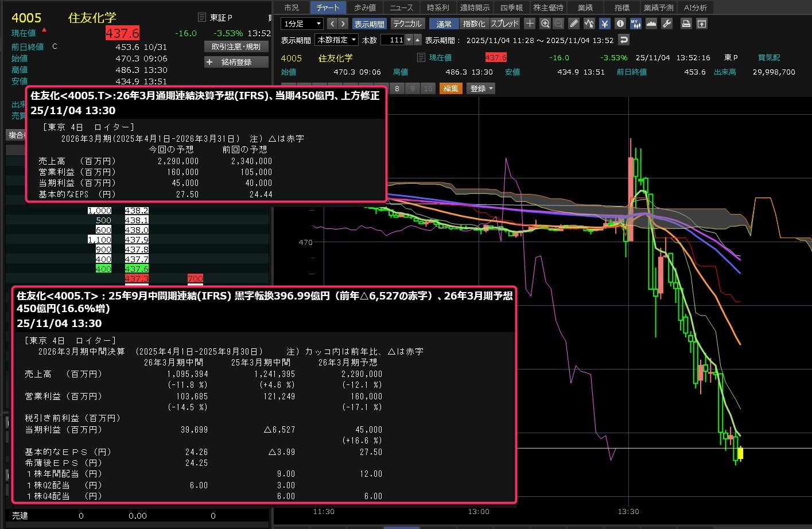Click the orange 編集 button
Image resolution: width=812 pixels, height=529 pixels.
[451, 88]
